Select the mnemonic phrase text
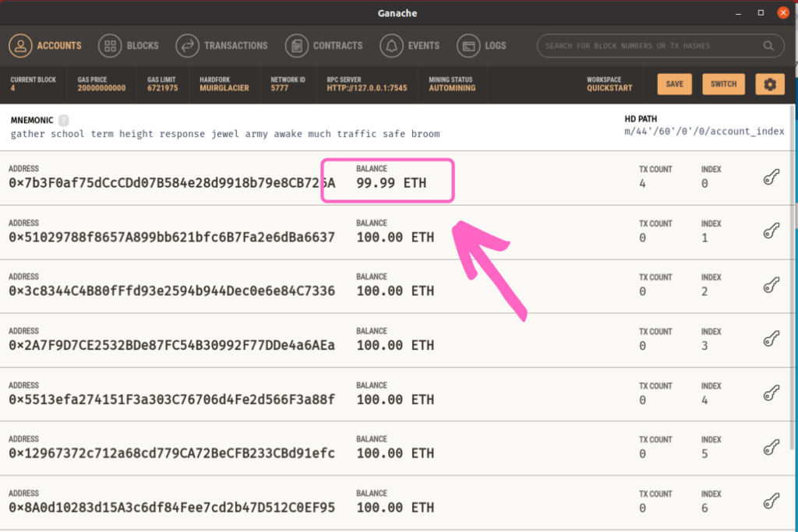Screen dimensions: 798x532 tap(225, 134)
